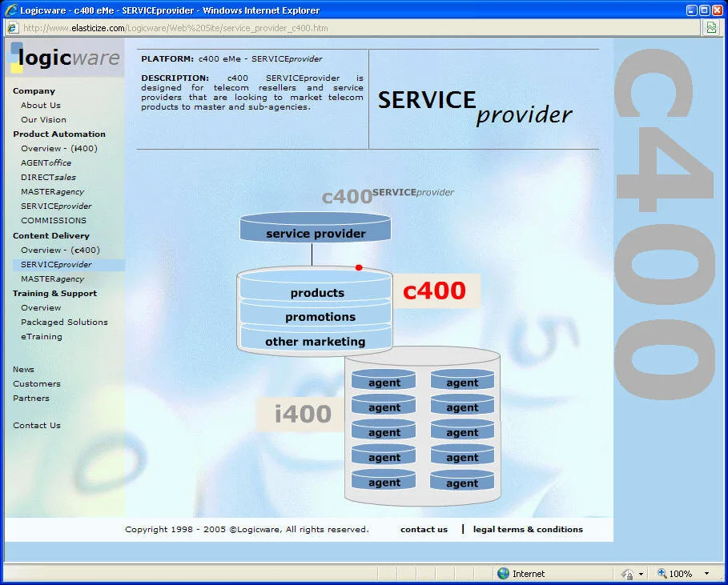Viewport: 728px width, 585px height.
Task: Open Overview - (c400) link
Action: point(60,250)
